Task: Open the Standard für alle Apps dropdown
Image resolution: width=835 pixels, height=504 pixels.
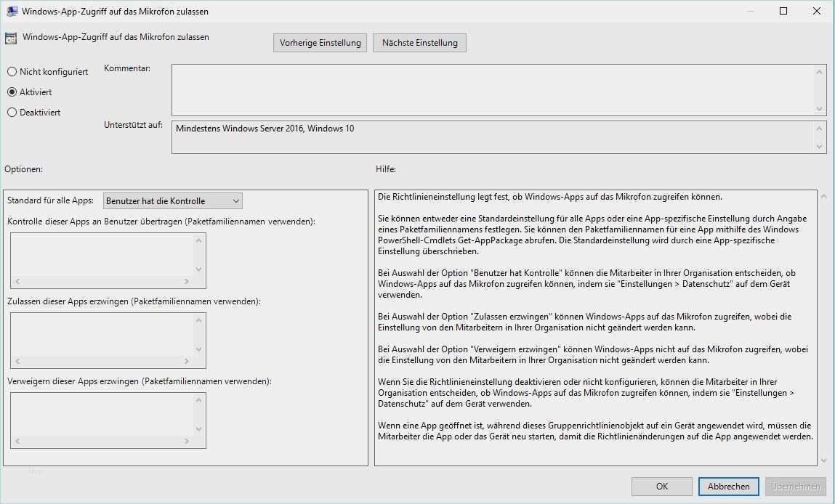Action: tap(172, 201)
